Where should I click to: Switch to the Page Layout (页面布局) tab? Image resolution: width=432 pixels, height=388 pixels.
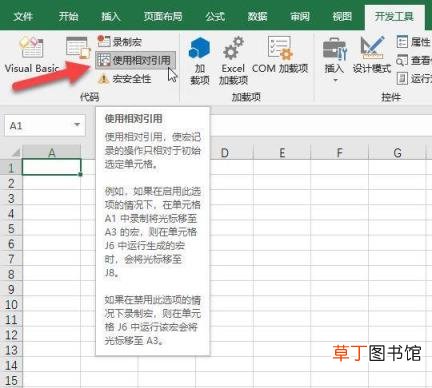pos(163,16)
